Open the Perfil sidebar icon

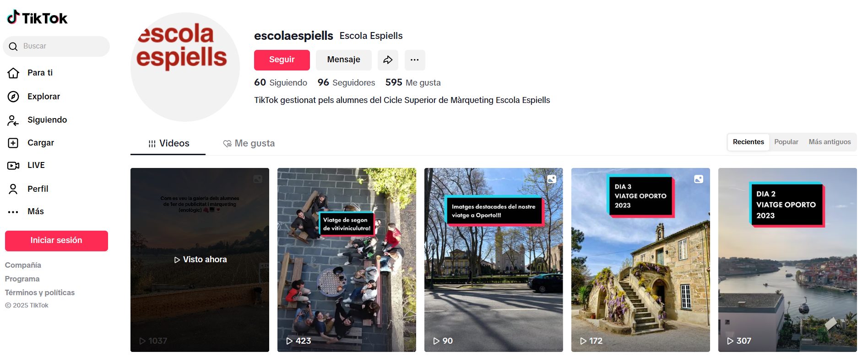[x=13, y=189]
